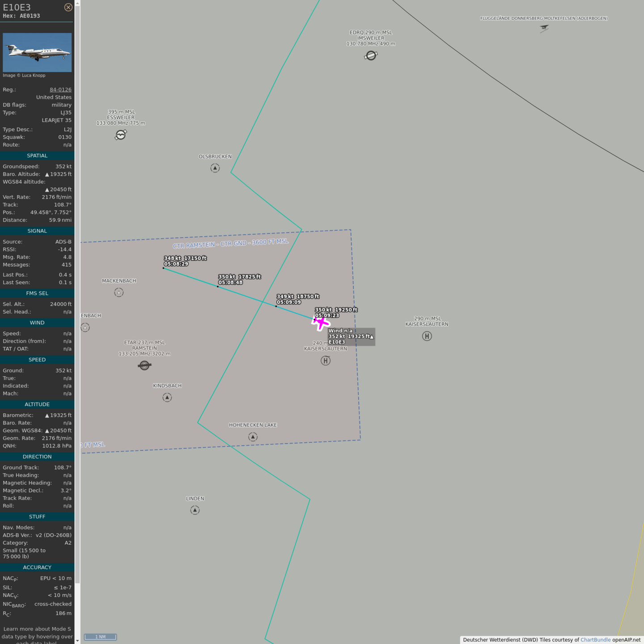Open the openAIP.net attribution link
Screen dimensions: 644x644
click(x=626, y=640)
